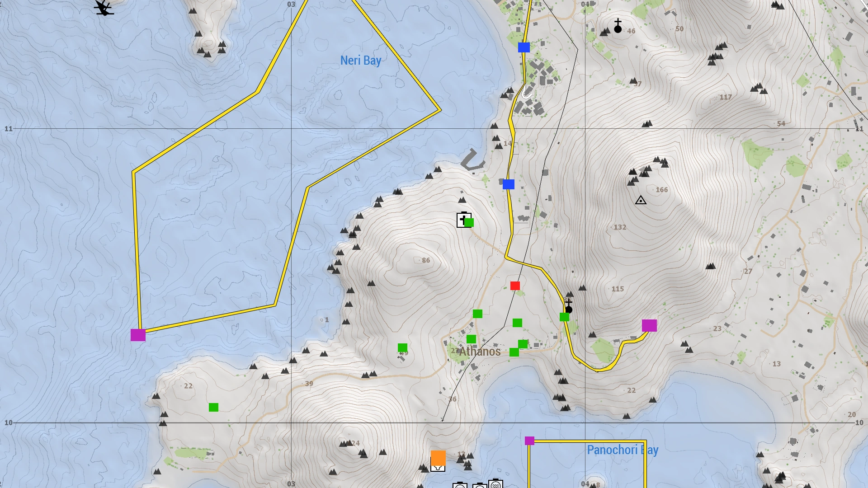The image size is (868, 488).
Task: Click the water-wave icon at bottom edge
Action: 495,485
